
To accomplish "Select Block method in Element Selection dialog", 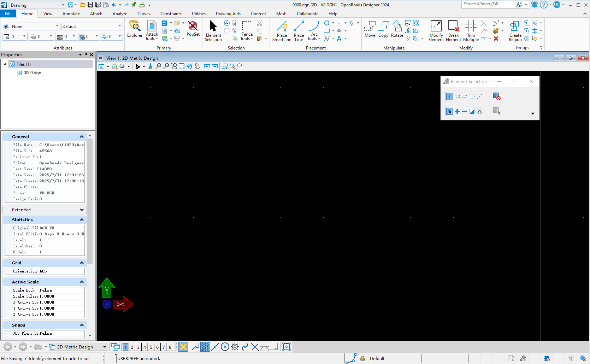I will coord(457,96).
